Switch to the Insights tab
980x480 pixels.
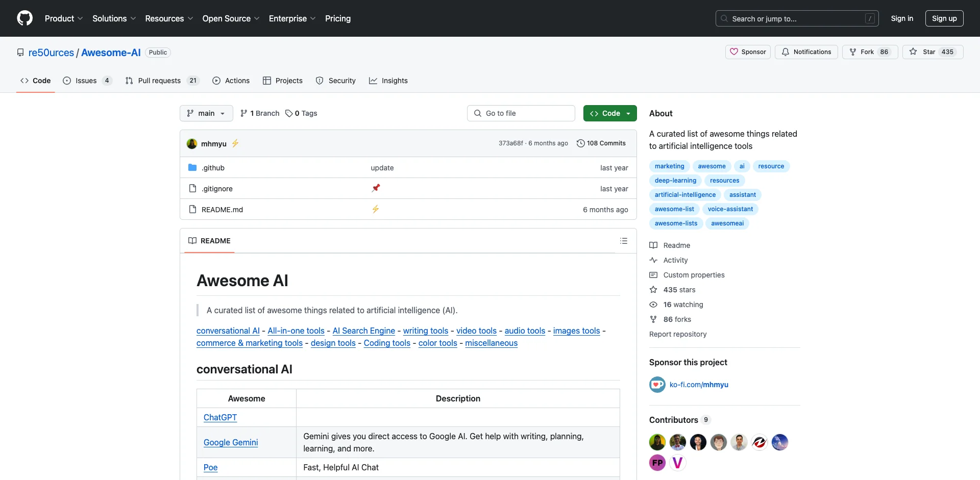(388, 81)
